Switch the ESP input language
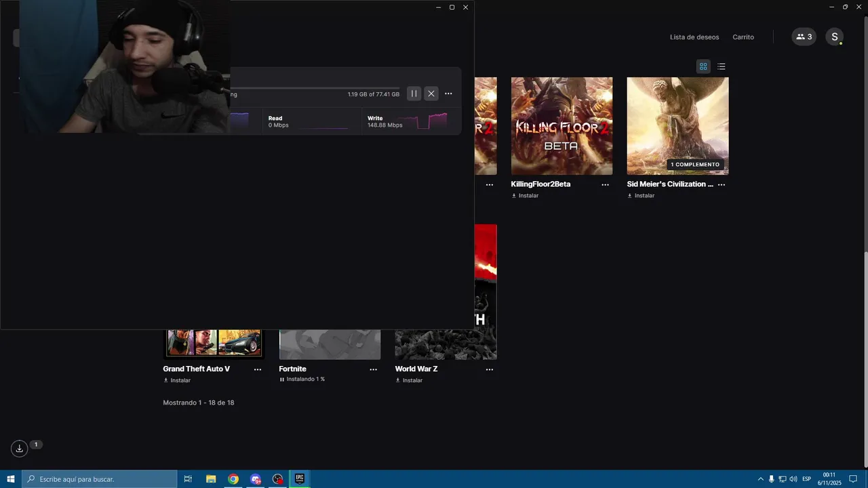 tap(806, 479)
